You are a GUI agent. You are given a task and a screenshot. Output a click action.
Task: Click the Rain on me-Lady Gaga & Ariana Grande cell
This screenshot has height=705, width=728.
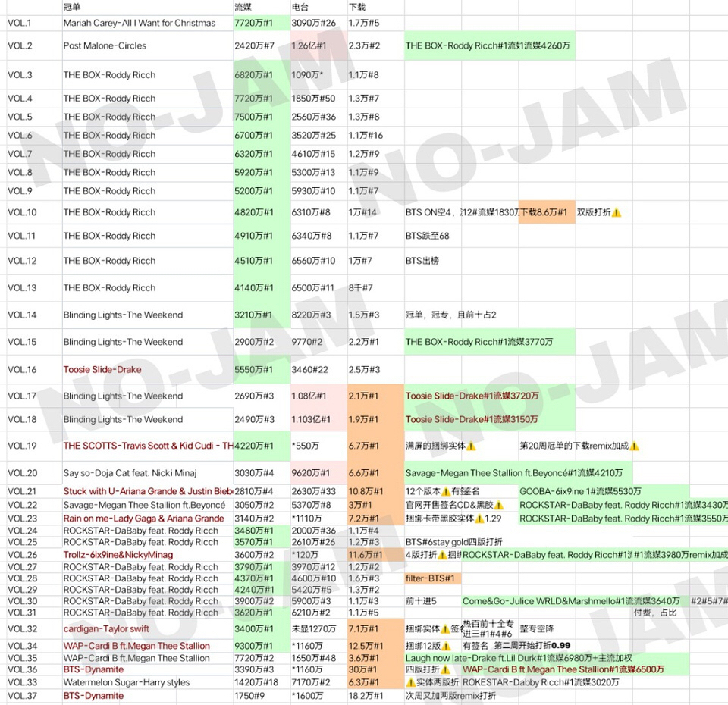148,519
